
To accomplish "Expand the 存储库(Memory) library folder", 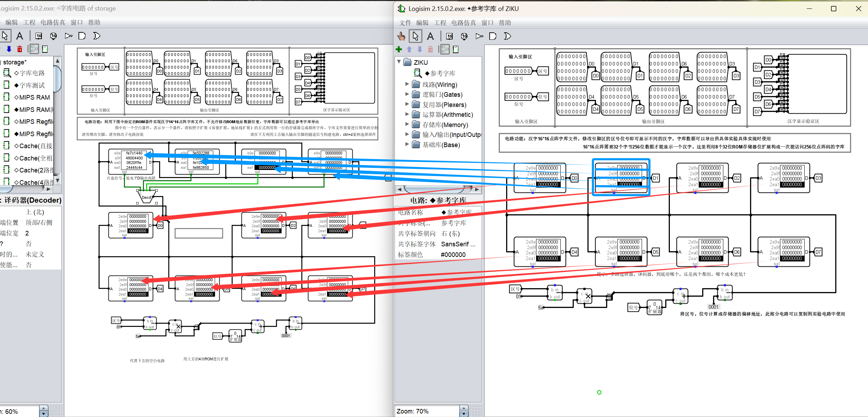I will [407, 125].
